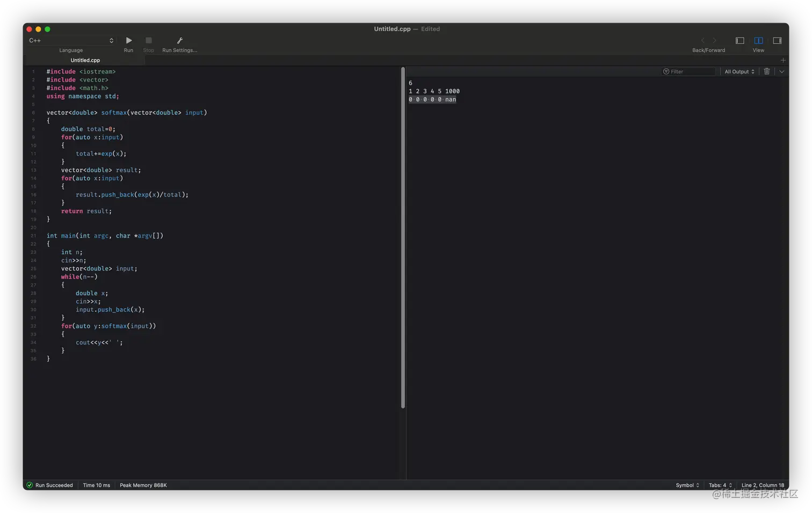The image size is (812, 513).
Task: Open Run Settings wrench icon
Action: click(x=180, y=40)
